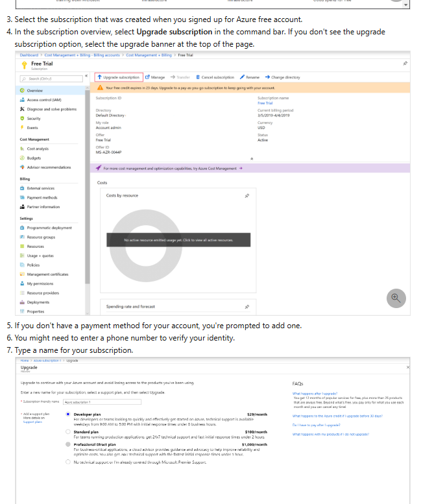Click the sidebar vertical scrollbar

point(88,186)
